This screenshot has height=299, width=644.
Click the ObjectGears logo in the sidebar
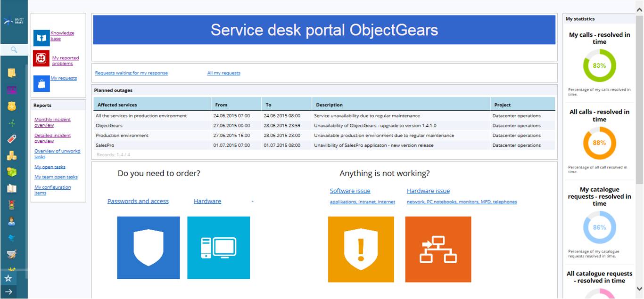coord(14,21)
